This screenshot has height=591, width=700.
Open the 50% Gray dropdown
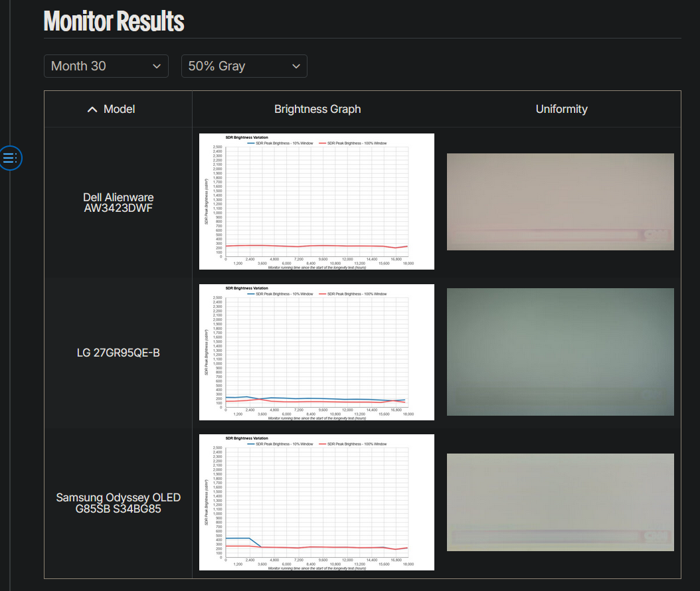coord(244,66)
